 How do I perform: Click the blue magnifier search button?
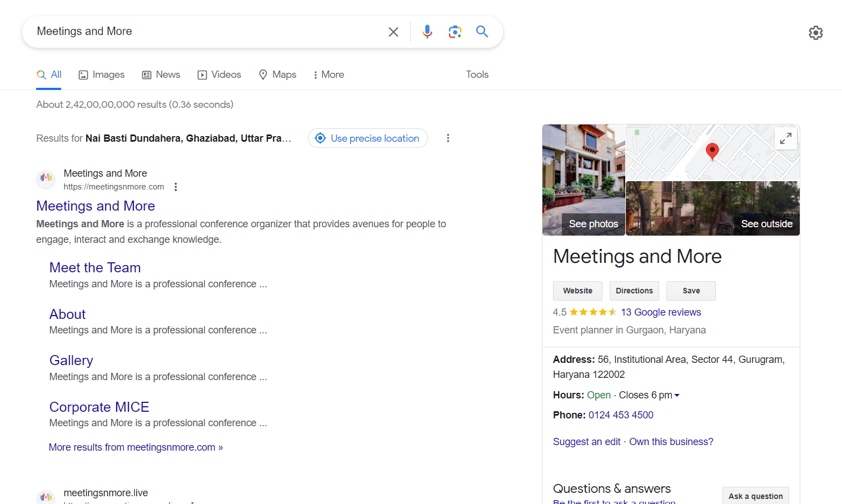pyautogui.click(x=482, y=32)
